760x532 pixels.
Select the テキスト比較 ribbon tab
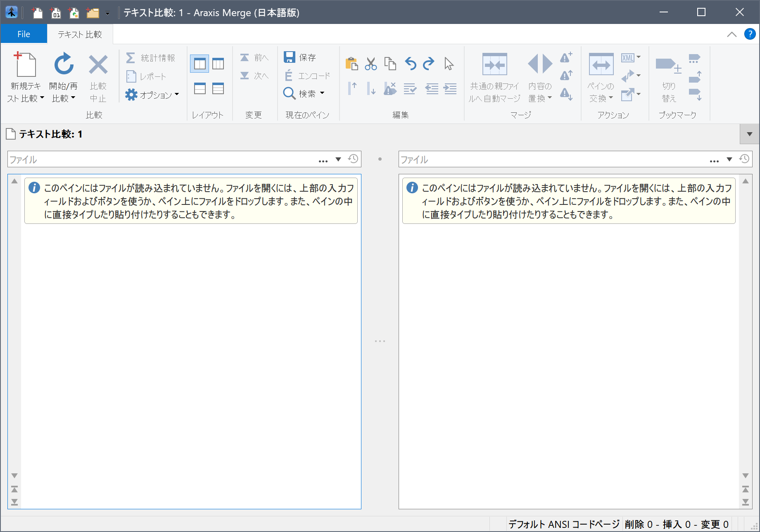point(80,34)
